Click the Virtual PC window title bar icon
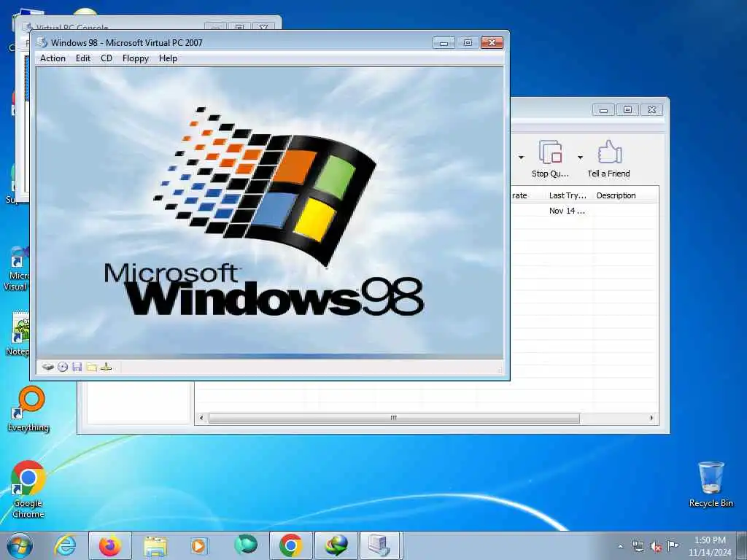This screenshot has width=747, height=560. coord(42,42)
